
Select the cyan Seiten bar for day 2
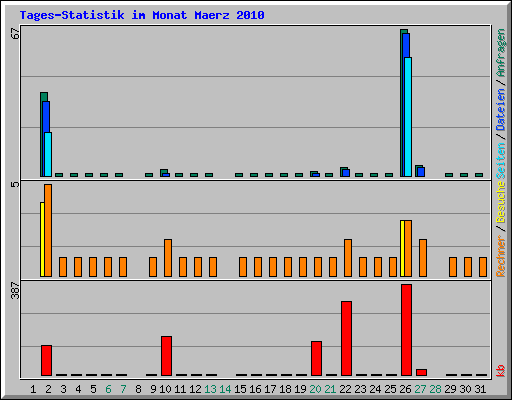click(48, 154)
